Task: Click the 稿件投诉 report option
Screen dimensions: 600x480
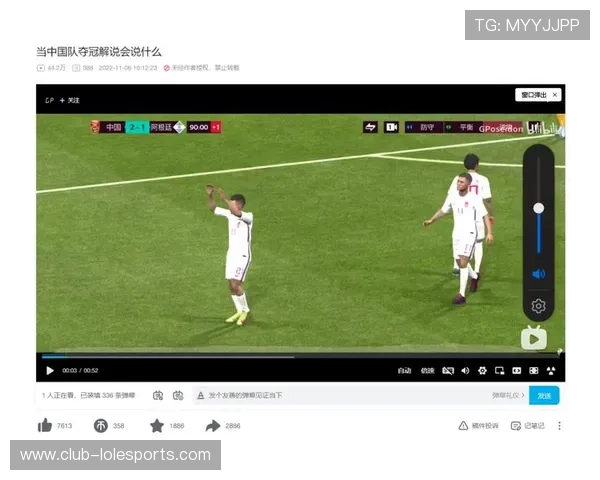Action: point(479,426)
